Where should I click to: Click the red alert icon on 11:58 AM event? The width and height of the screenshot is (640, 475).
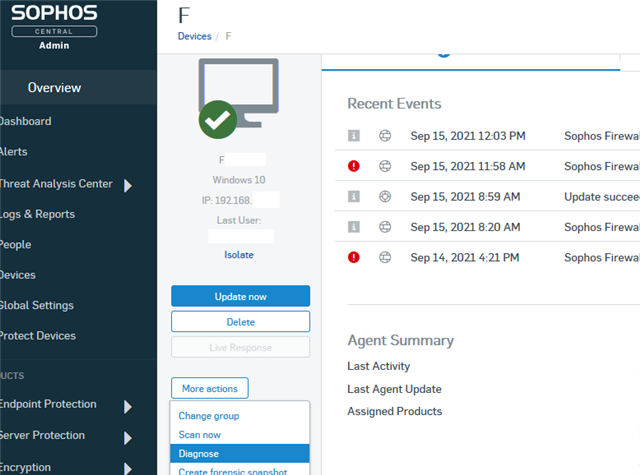353,166
